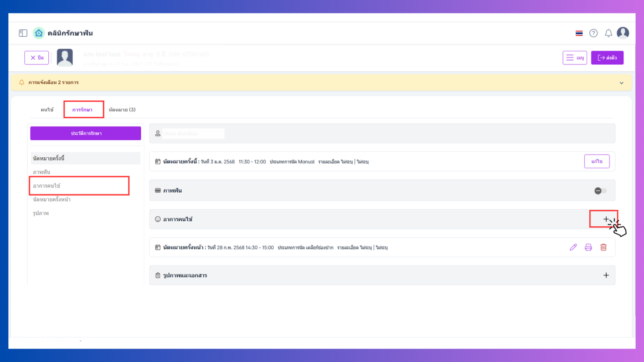This screenshot has height=362, width=644.
Task: Switch to the การรักษา tab
Action: pos(82,109)
